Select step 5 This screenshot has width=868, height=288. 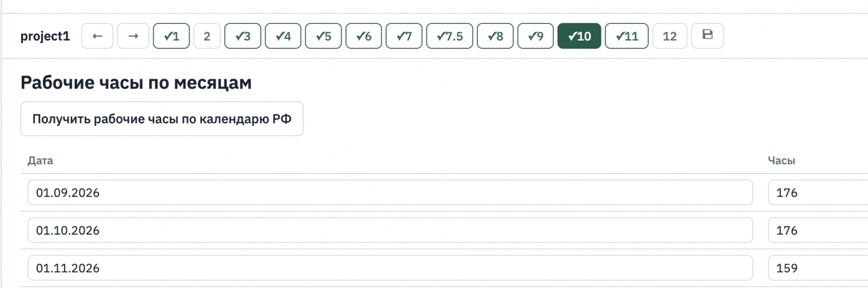[x=323, y=36]
